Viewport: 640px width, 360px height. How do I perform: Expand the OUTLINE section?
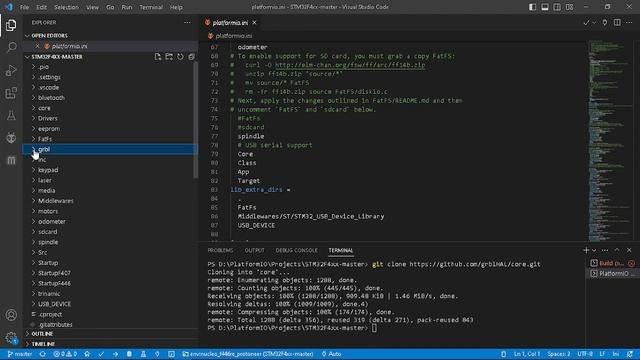coord(110,334)
